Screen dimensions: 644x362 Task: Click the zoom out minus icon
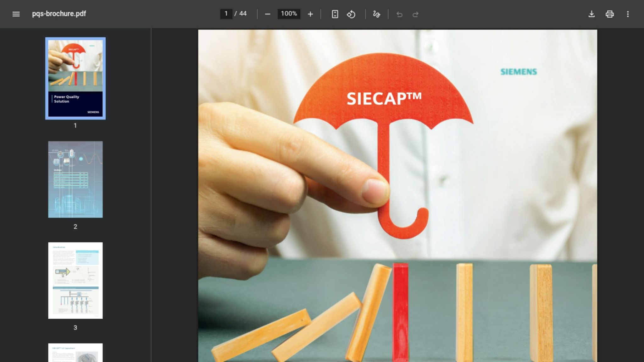coord(268,14)
